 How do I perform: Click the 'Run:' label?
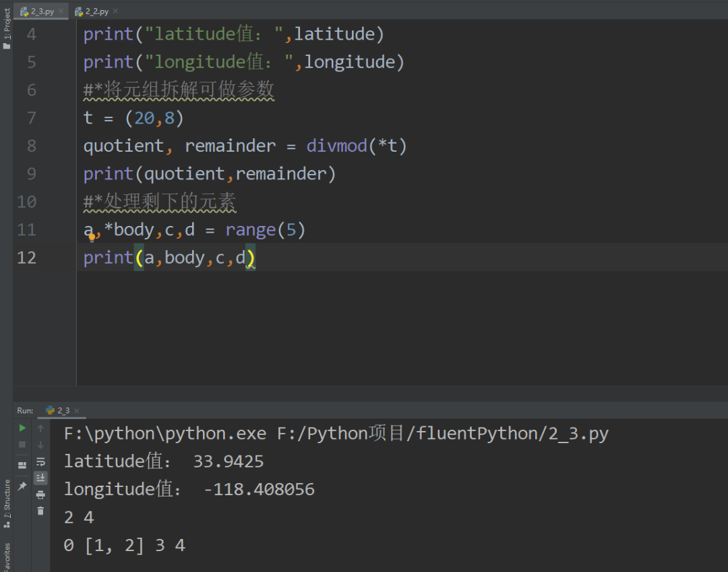[25, 411]
